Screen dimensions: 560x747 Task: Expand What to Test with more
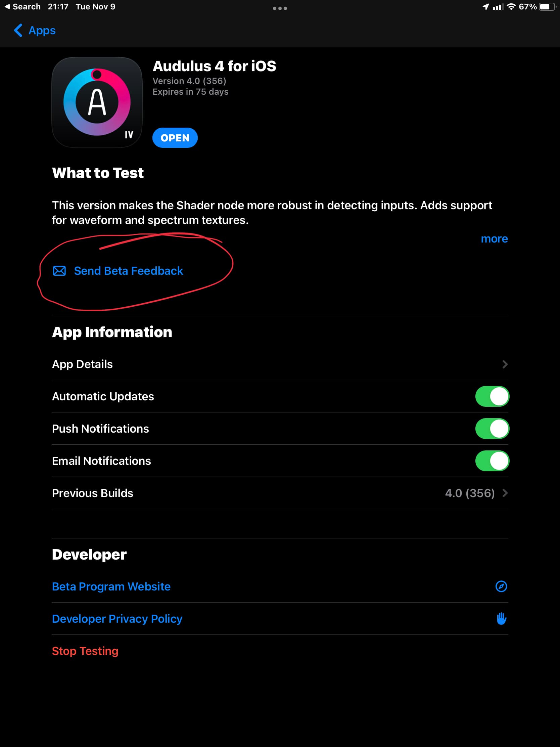[494, 239]
